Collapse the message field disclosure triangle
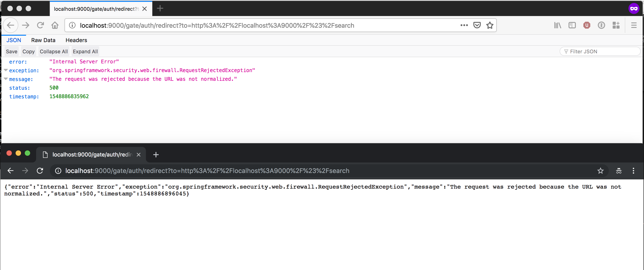Screen dimensions: 644x270 tap(5, 79)
